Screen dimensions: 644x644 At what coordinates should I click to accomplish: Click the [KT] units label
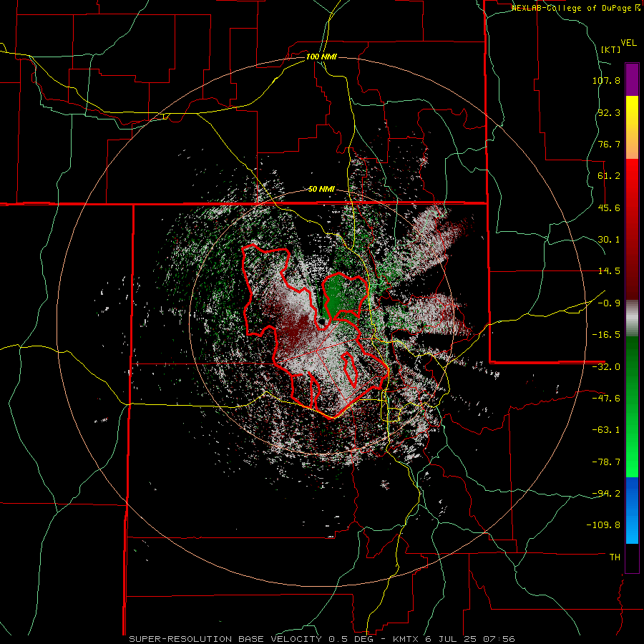pos(610,49)
